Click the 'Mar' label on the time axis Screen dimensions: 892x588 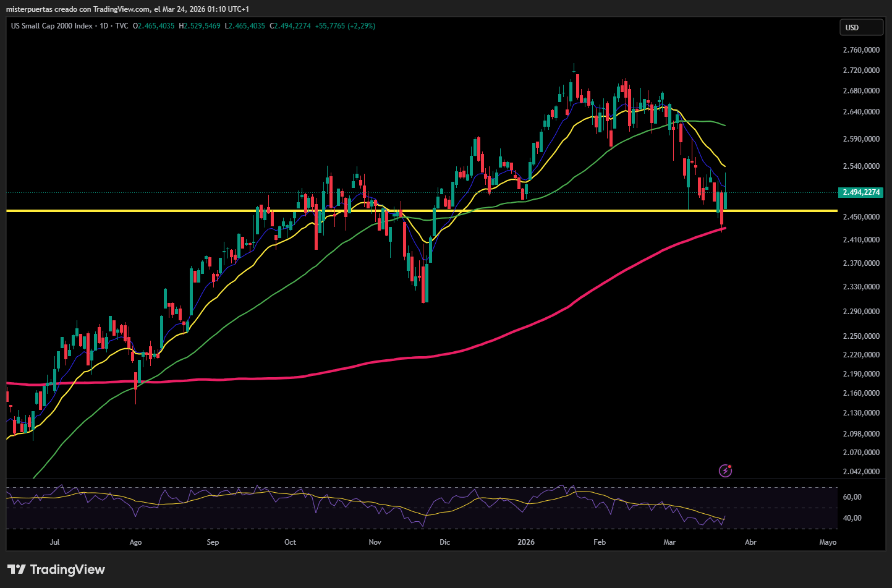point(669,542)
